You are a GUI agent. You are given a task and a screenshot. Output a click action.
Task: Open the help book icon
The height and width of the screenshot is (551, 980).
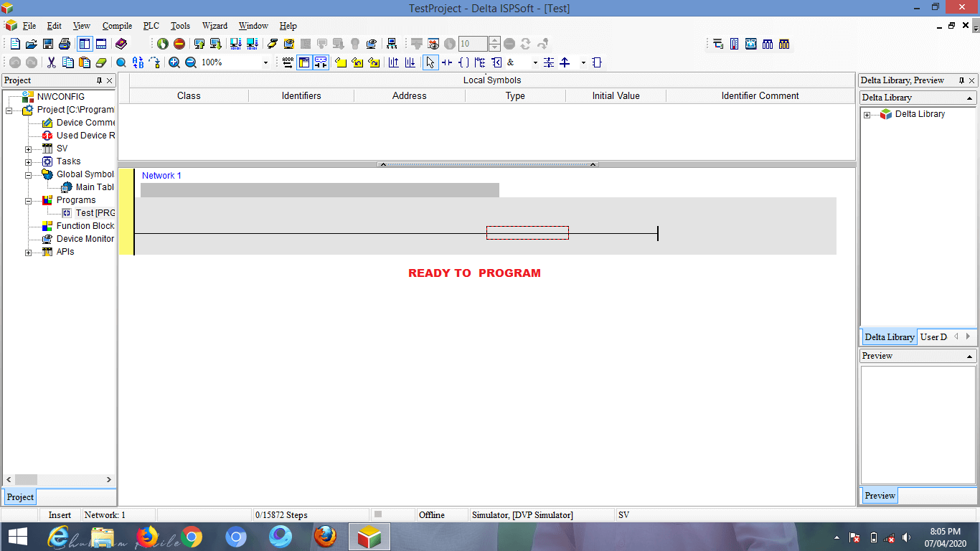coord(121,44)
